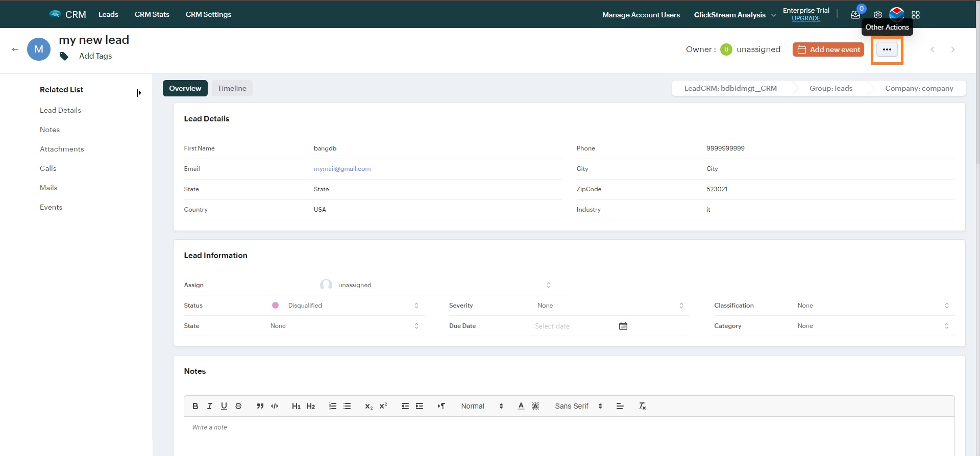
Task: Go to previous lead with left chevron
Action: pyautogui.click(x=933, y=49)
